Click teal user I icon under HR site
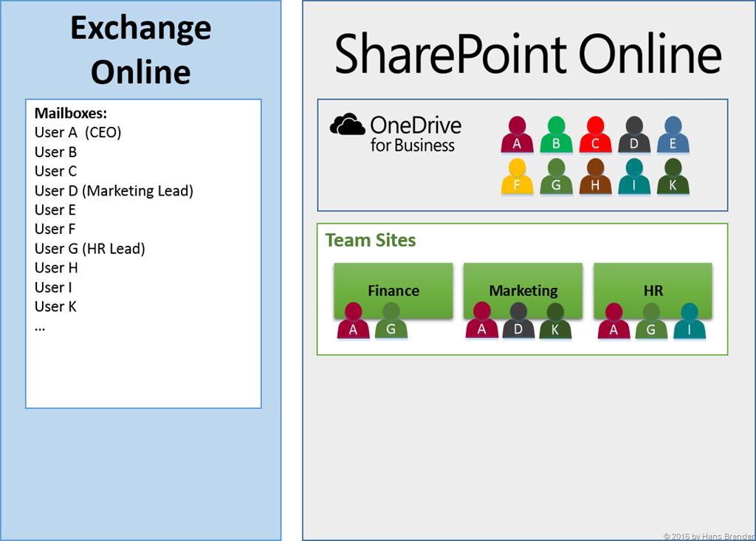 [690, 322]
